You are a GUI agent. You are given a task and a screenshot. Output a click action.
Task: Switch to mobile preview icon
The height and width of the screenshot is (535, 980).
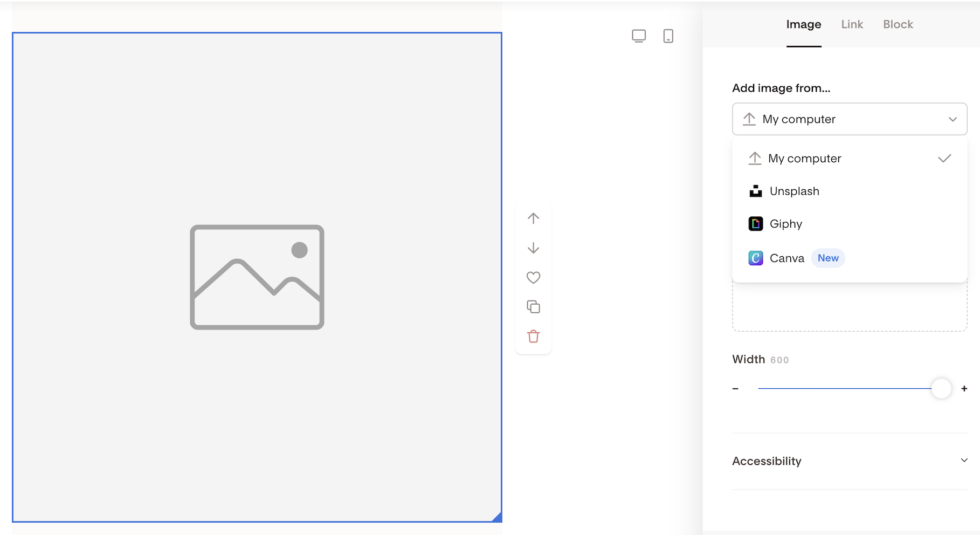[668, 36]
